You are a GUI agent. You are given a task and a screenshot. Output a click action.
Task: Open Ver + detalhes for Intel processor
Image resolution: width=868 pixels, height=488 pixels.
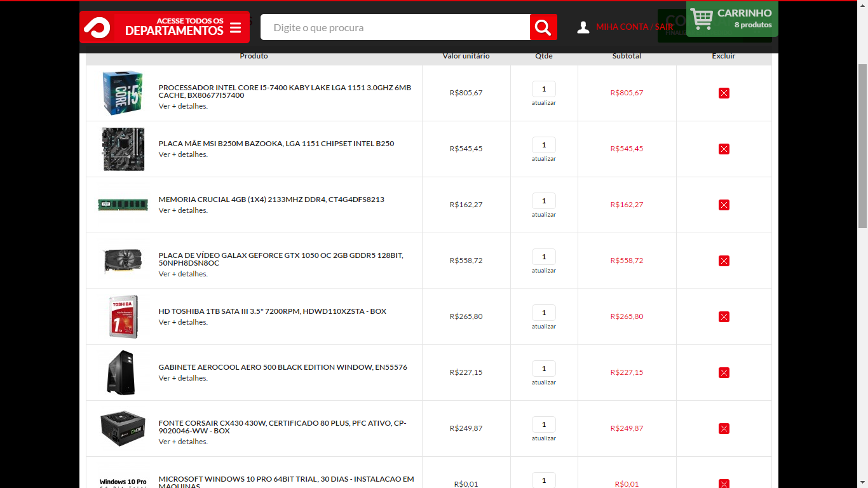click(183, 106)
